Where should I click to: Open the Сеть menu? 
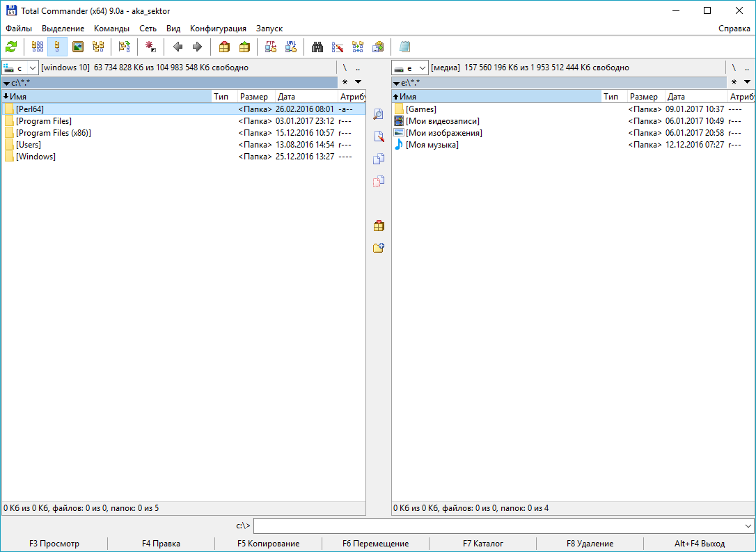click(148, 29)
